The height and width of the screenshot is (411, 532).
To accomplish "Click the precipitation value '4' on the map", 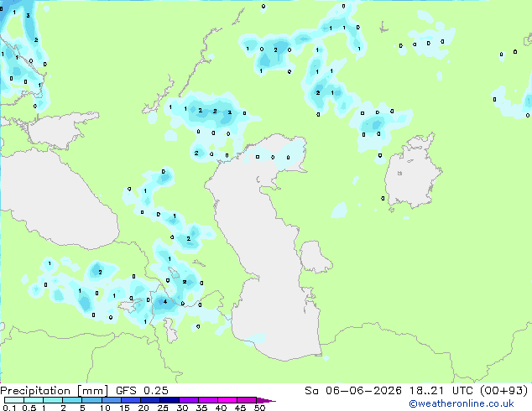I will click(165, 301).
